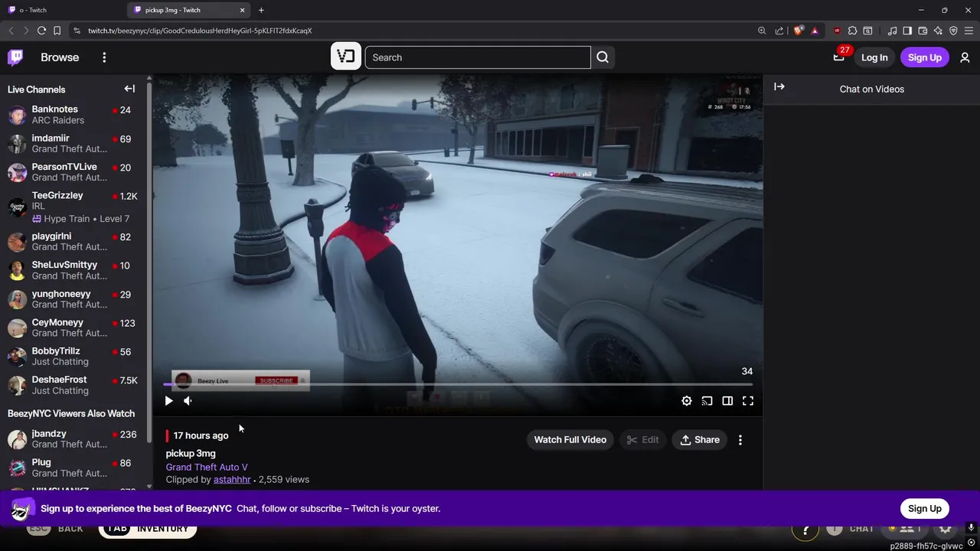The image size is (980, 551).
Task: Open PearsonTVLive channel
Action: tap(73, 172)
